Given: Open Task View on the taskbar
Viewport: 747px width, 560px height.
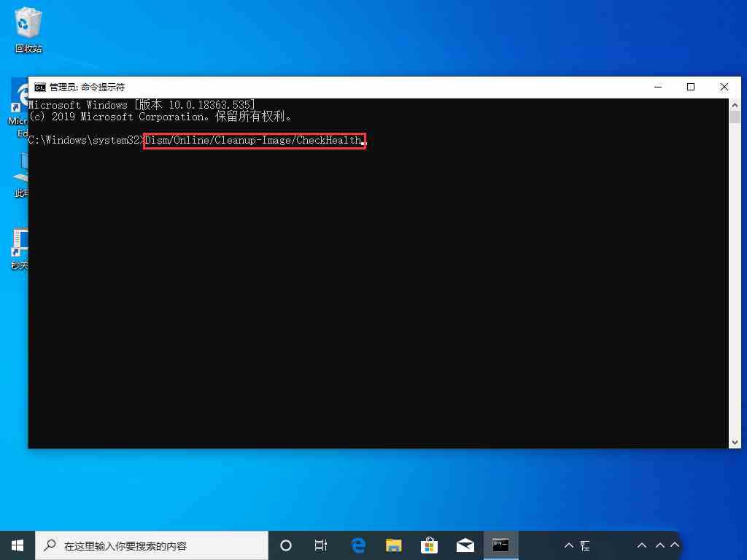Looking at the screenshot, I should [x=321, y=545].
